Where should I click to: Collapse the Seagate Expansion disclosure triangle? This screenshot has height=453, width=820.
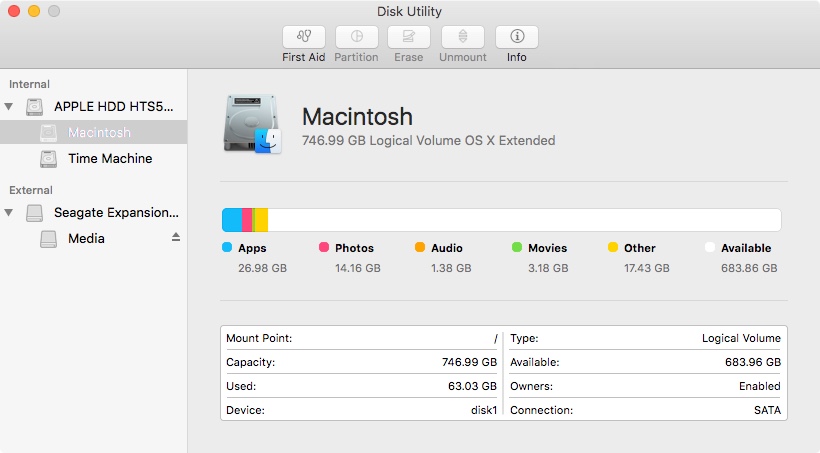(9, 212)
